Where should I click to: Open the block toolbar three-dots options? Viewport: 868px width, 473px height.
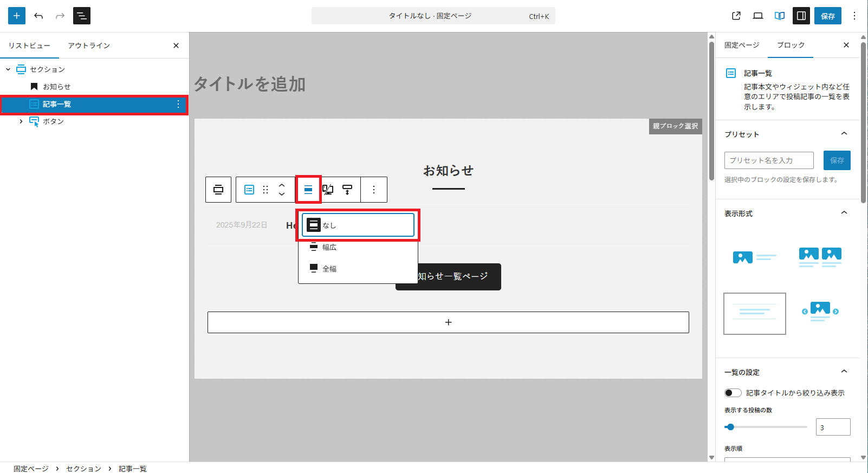coord(374,190)
